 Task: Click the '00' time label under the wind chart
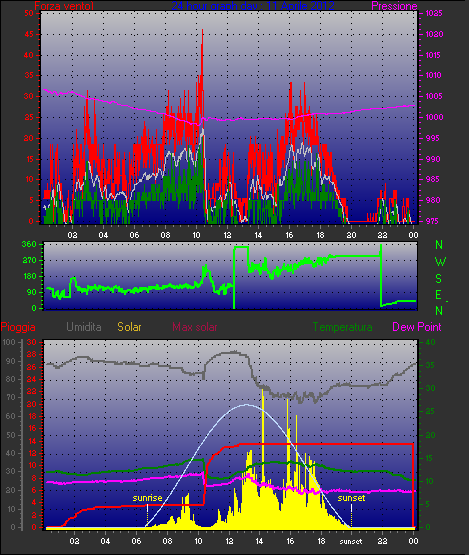(x=413, y=235)
